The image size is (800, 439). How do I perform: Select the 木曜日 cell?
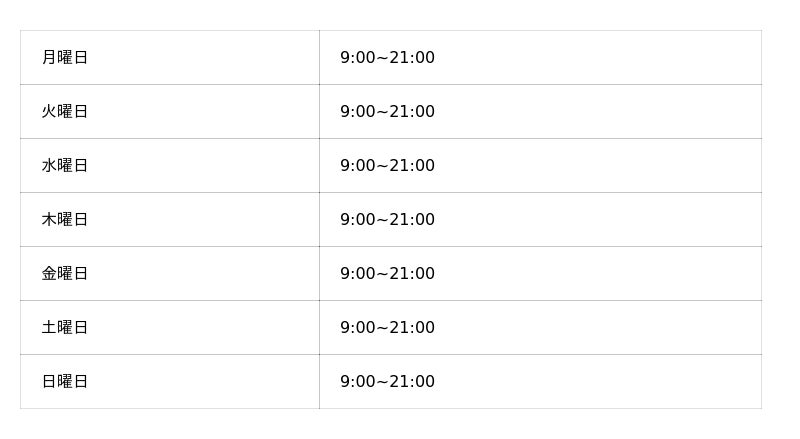(x=65, y=220)
